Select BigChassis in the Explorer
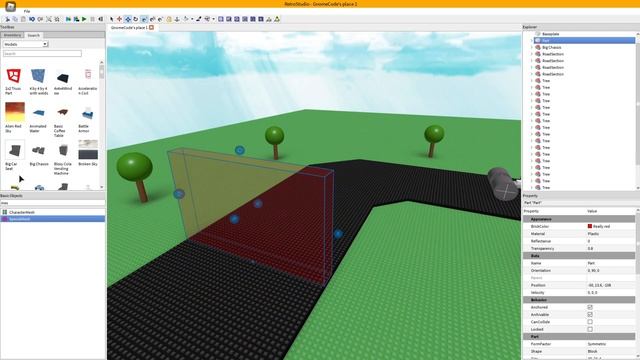Viewport: 640px width, 360px height. pos(551,47)
